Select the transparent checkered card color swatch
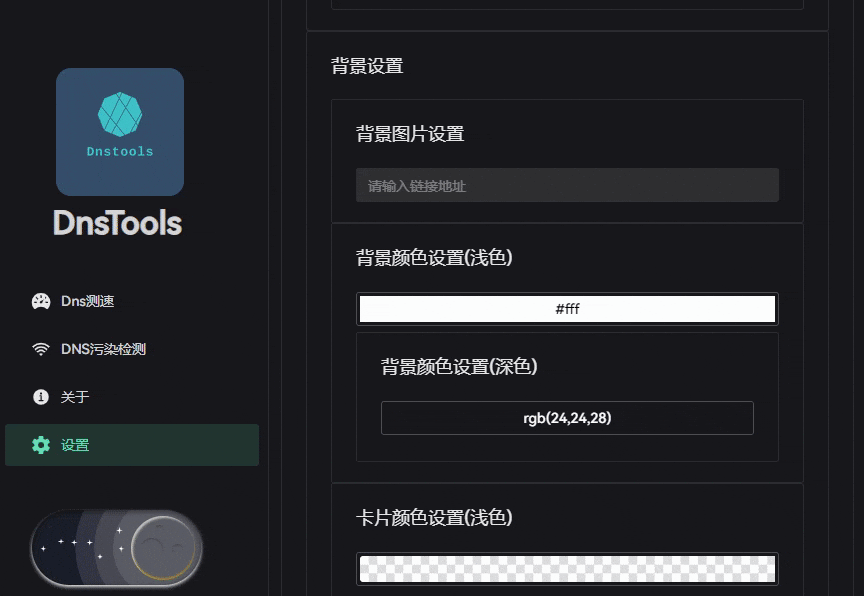864x596 pixels. [567, 568]
